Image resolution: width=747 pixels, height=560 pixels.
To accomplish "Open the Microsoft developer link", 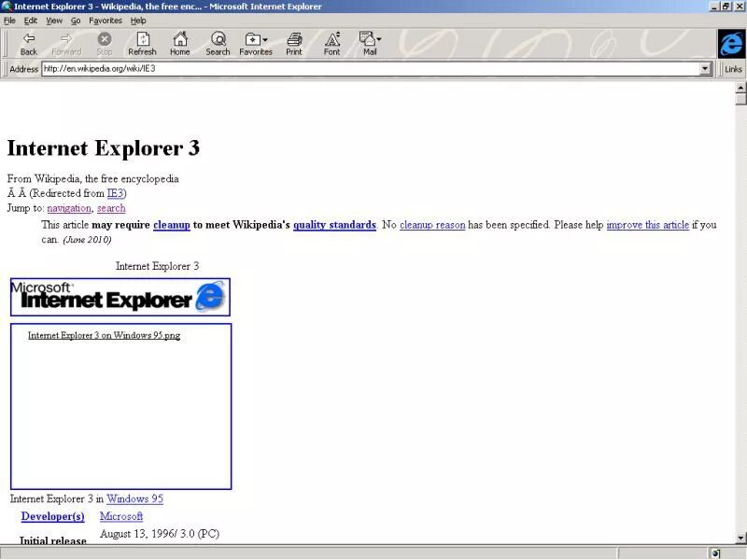I will [x=121, y=516].
